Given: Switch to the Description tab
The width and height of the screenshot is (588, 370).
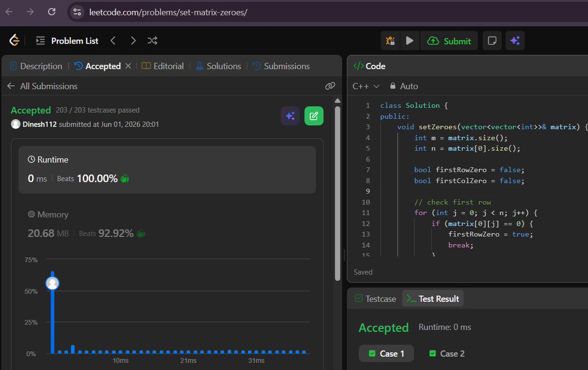Looking at the screenshot, I should 36,66.
